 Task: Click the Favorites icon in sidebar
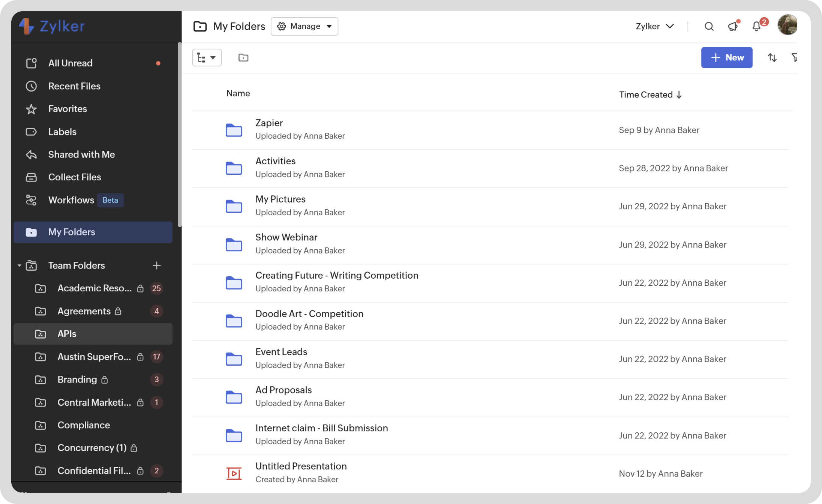coord(31,109)
